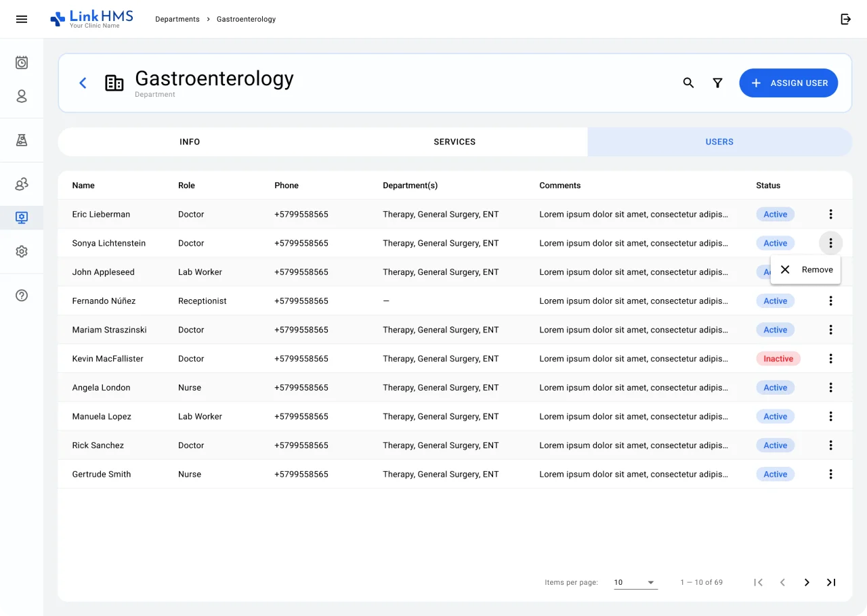Click the department building icon
The height and width of the screenshot is (616, 867).
[114, 83]
